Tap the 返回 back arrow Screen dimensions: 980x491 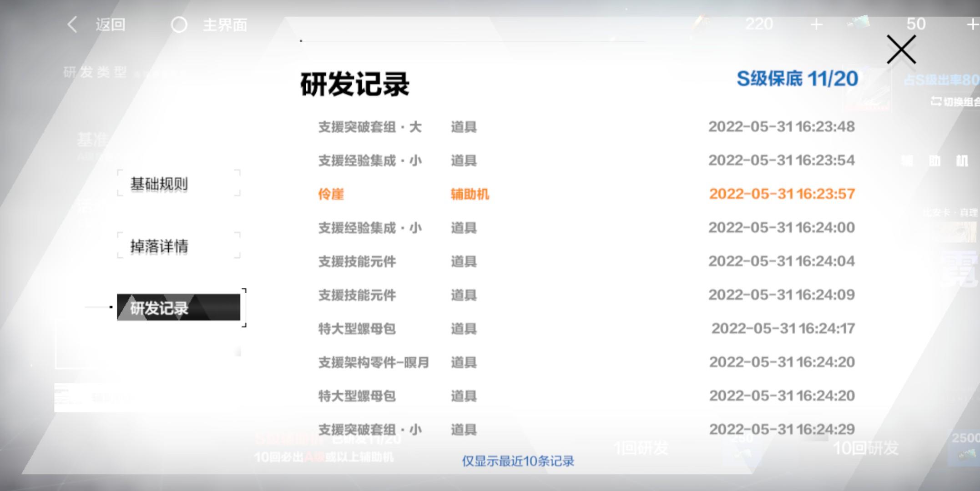pyautogui.click(x=72, y=25)
